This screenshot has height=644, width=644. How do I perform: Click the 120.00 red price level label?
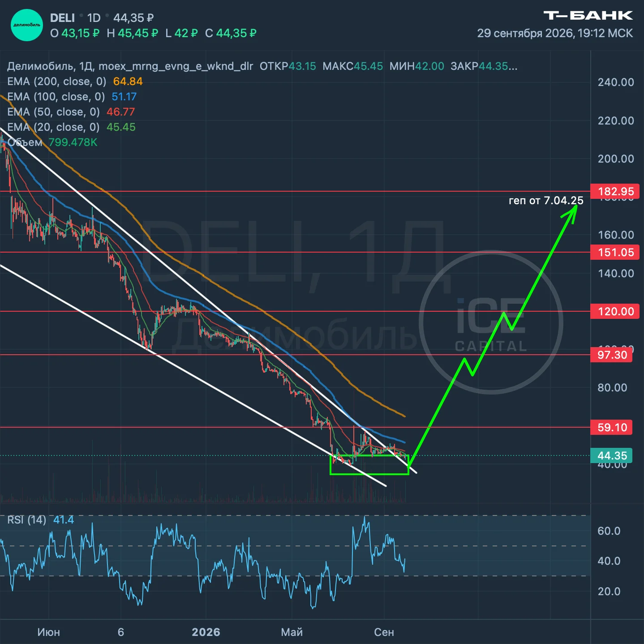(615, 311)
